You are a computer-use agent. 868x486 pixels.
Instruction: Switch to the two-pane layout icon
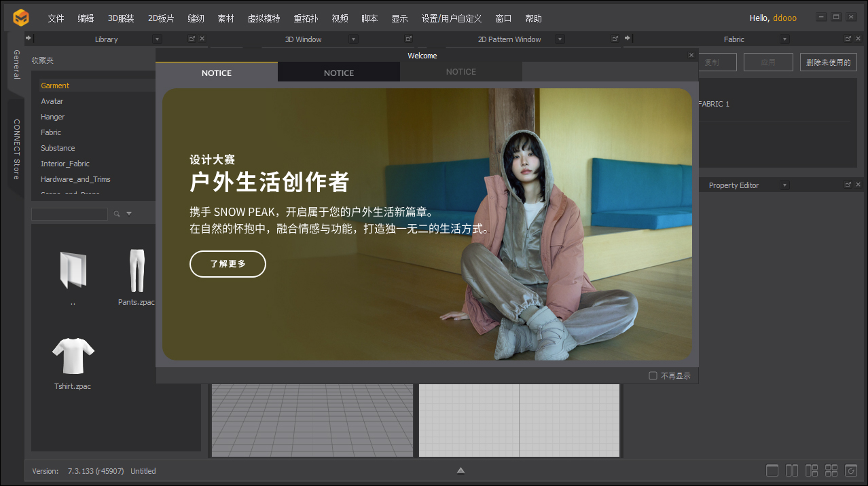pyautogui.click(x=791, y=470)
